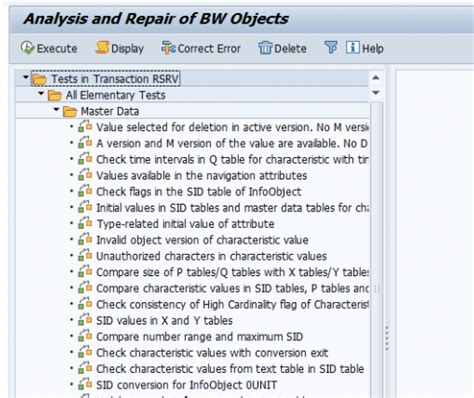This screenshot has height=398, width=474.
Task: Select 'Unauthorized characters in characteristic values'
Action: [x=211, y=256]
